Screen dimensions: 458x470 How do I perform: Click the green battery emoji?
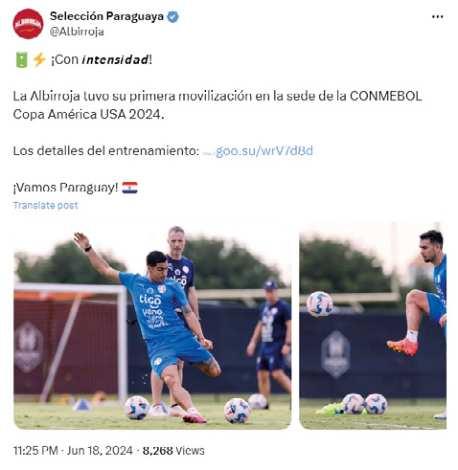[22, 60]
